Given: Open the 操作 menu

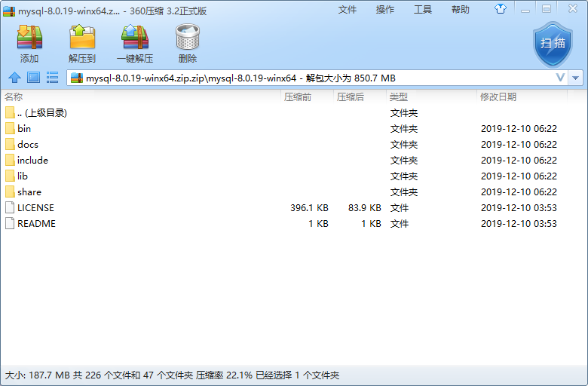Looking at the screenshot, I should tap(385, 10).
